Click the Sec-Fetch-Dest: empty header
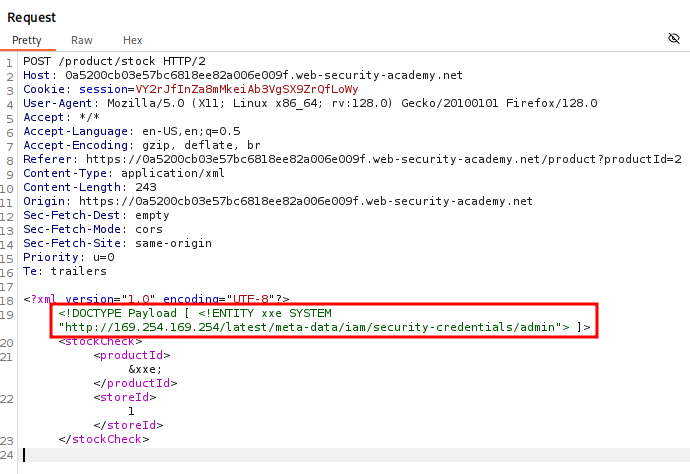Screen dimensions: 690x474 96,216
